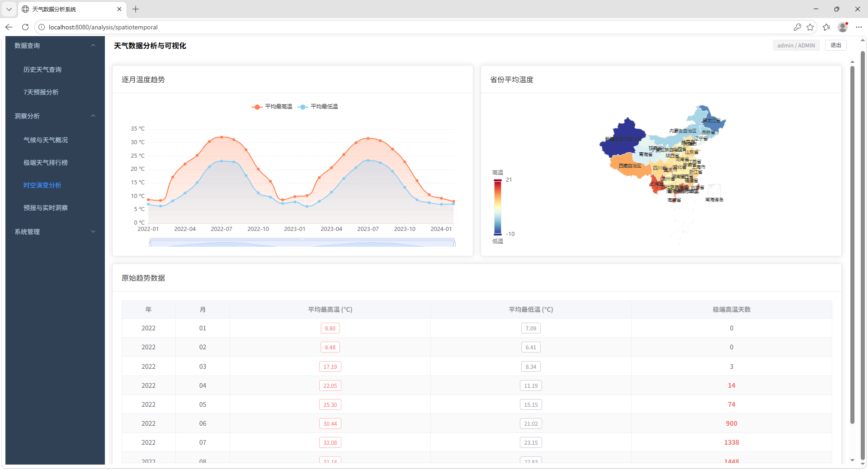Click the admin / ADMIN user tag
Viewport: 868px width, 470px height.
(796, 45)
